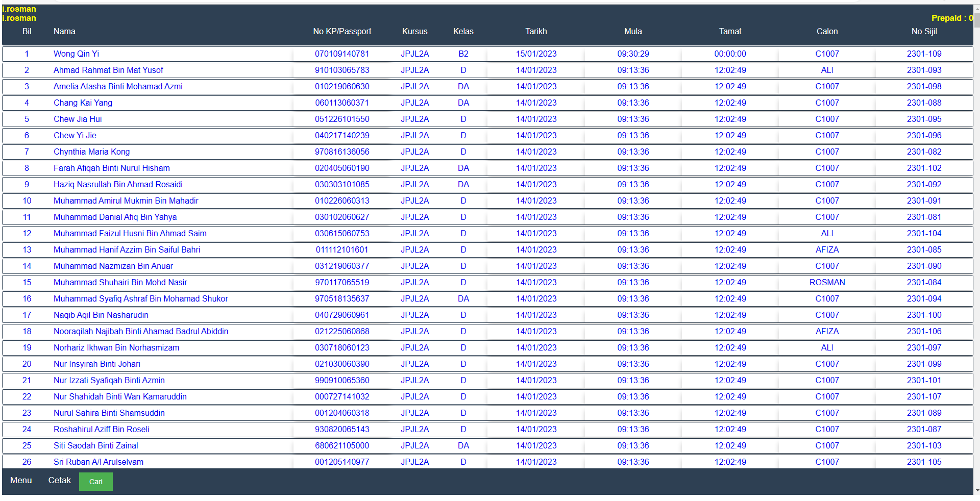Click the No KP/Passport column header

coord(342,32)
